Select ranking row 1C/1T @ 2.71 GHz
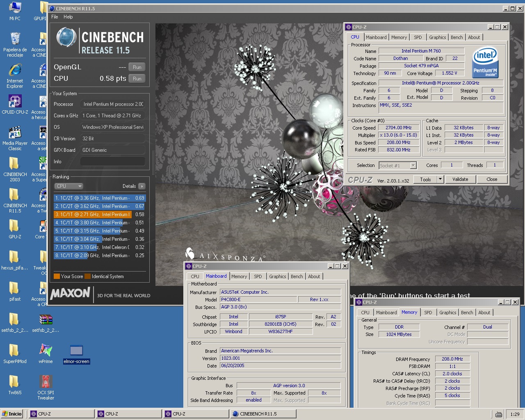Image resolution: width=525 pixels, height=420 pixels. (99, 215)
